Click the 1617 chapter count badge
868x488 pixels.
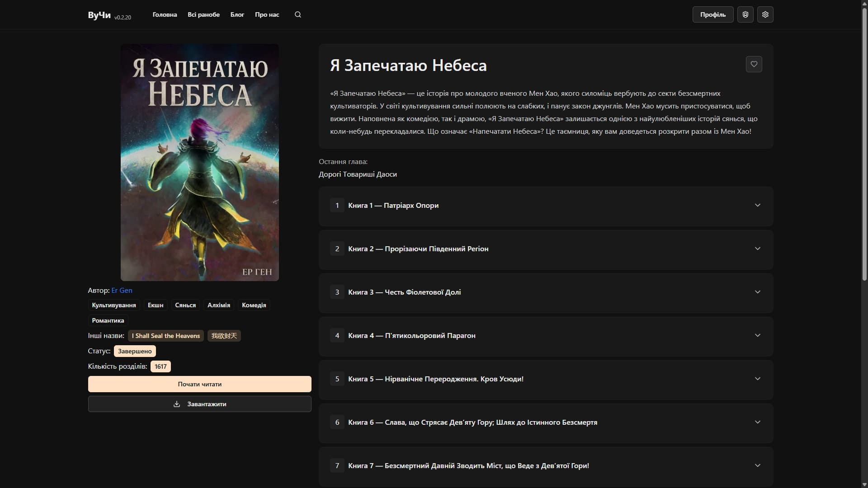pos(160,366)
